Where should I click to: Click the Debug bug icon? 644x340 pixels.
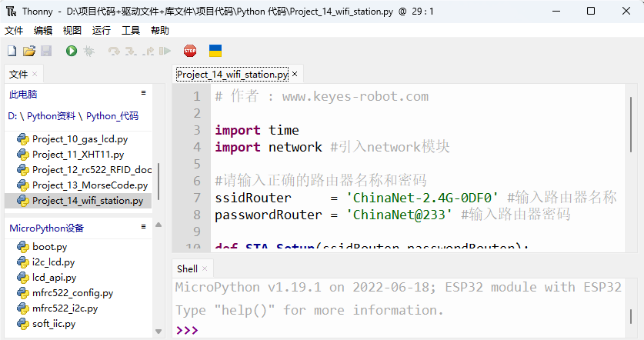coord(88,51)
